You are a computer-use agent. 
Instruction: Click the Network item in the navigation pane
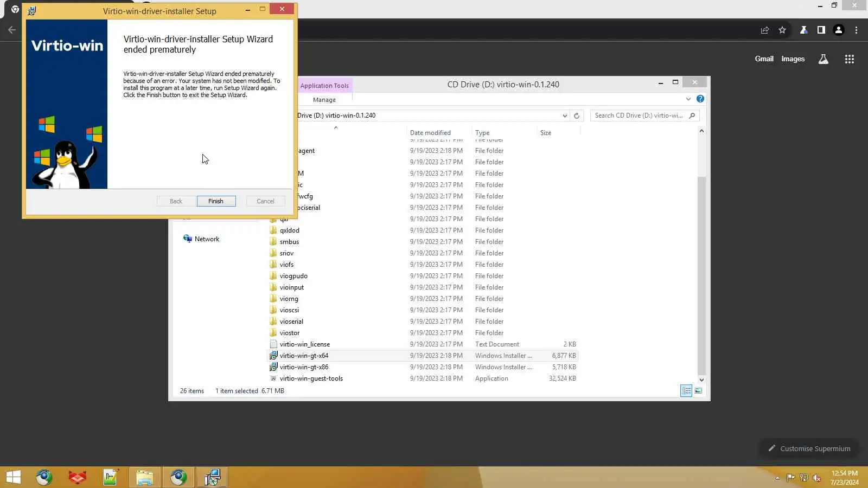click(201, 239)
